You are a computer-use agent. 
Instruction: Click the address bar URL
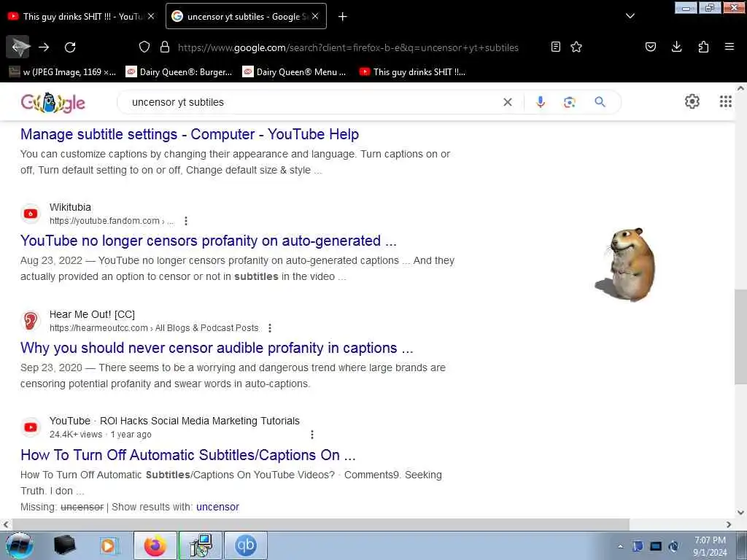tap(348, 47)
